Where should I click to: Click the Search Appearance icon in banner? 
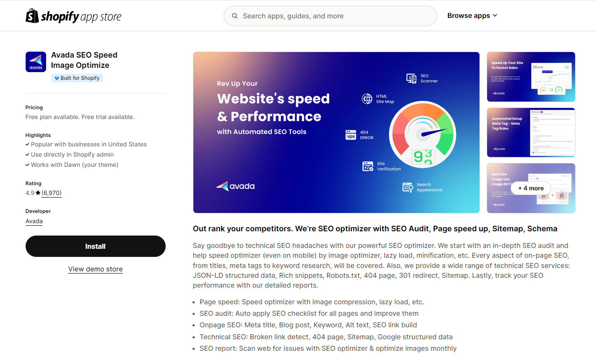[x=407, y=187]
